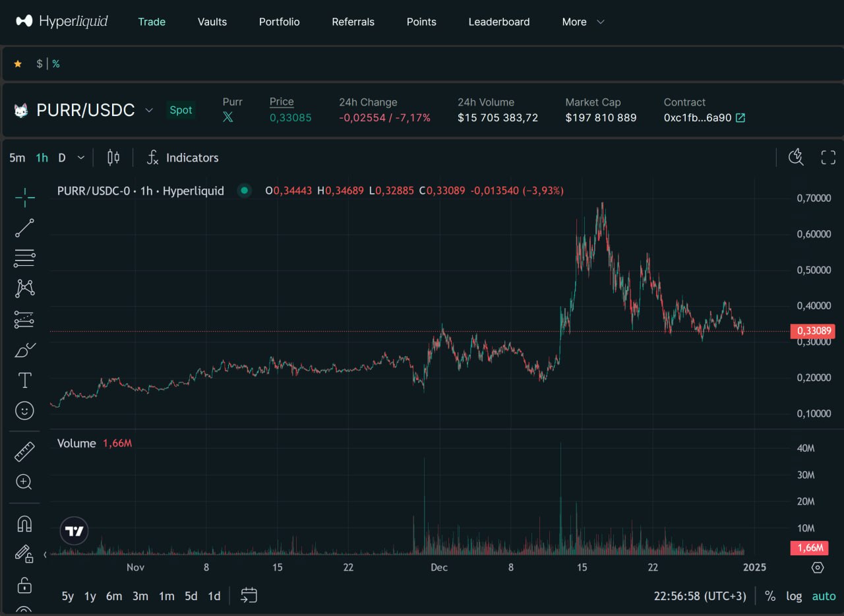This screenshot has width=844, height=616.
Task: Switch watchlist display to dollar
Action: tap(40, 63)
